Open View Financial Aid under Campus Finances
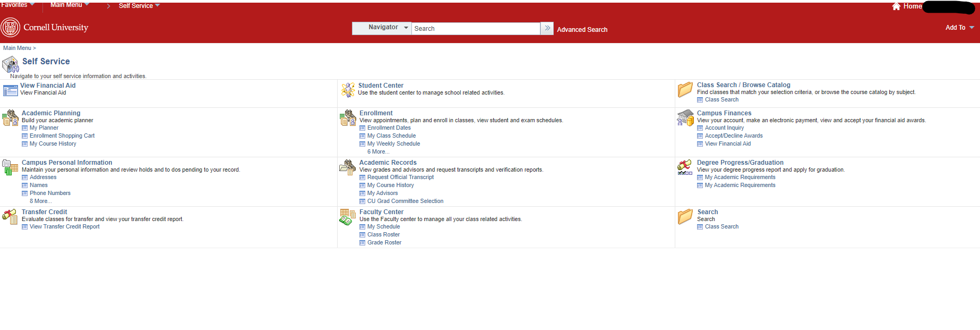Viewport: 980px width, 330px height. (x=728, y=144)
